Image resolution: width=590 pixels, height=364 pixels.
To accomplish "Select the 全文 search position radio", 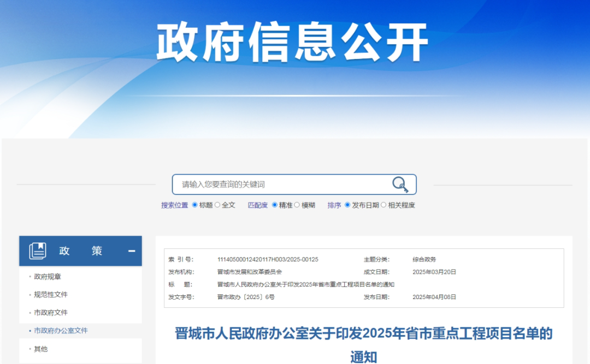I will pos(217,205).
